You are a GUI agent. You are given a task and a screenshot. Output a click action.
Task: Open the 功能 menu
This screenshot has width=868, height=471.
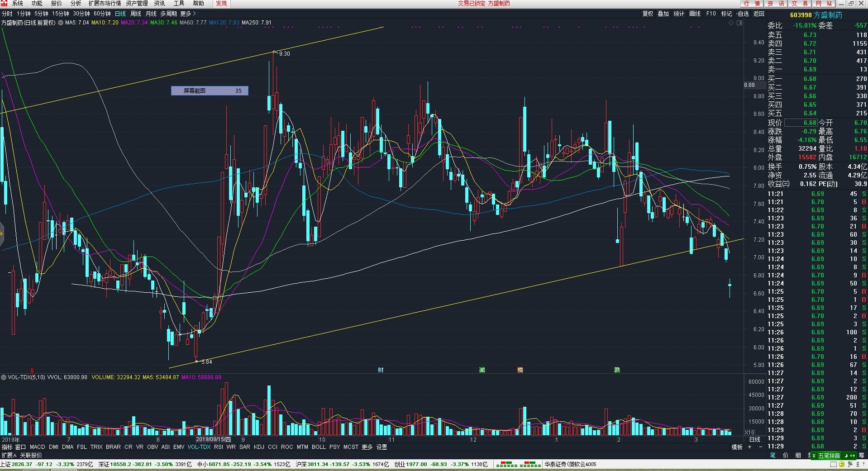point(37,3)
